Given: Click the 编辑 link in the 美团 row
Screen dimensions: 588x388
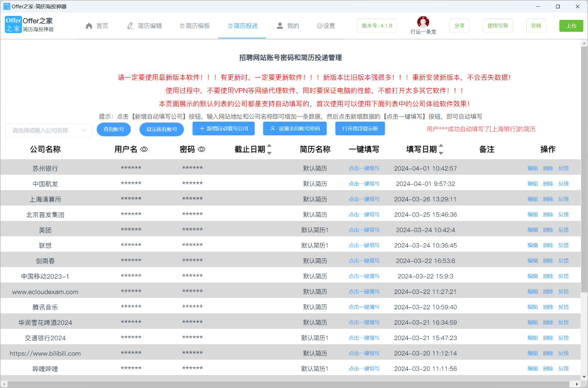Looking at the screenshot, I should 533,229.
